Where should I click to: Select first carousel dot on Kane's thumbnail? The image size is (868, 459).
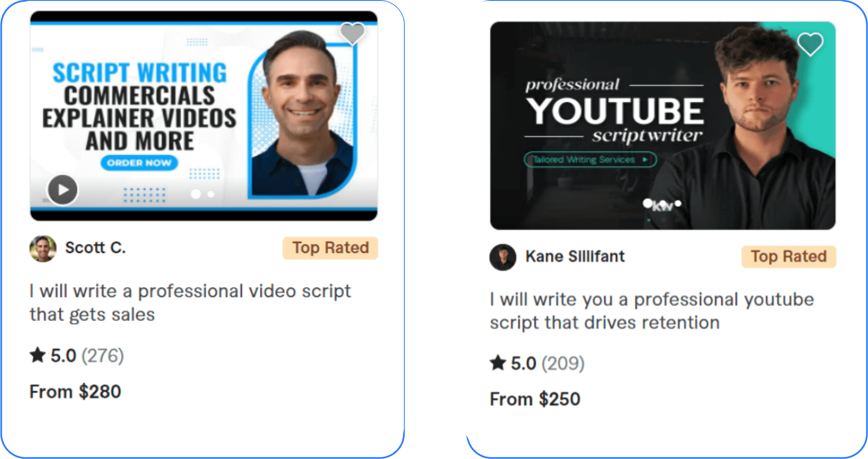(648, 204)
